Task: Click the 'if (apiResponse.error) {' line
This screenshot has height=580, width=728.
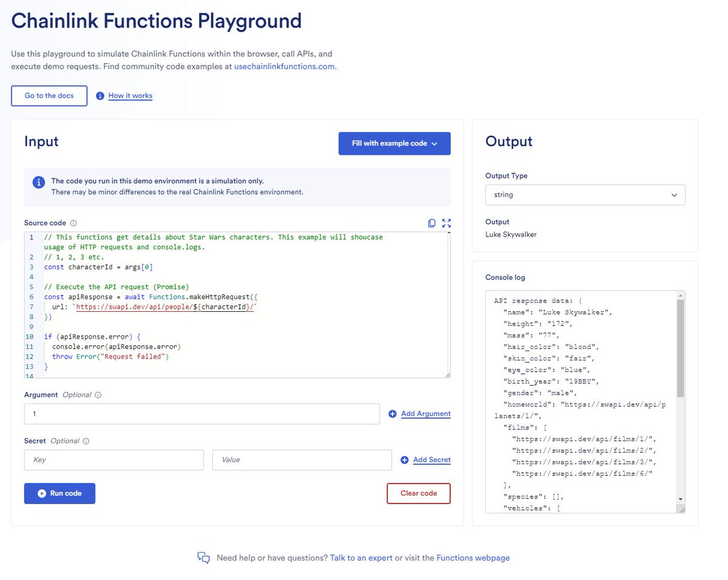Action: 92,337
